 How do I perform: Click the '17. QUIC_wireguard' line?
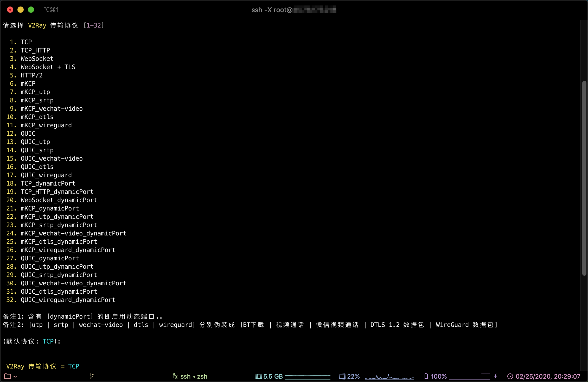coord(39,175)
